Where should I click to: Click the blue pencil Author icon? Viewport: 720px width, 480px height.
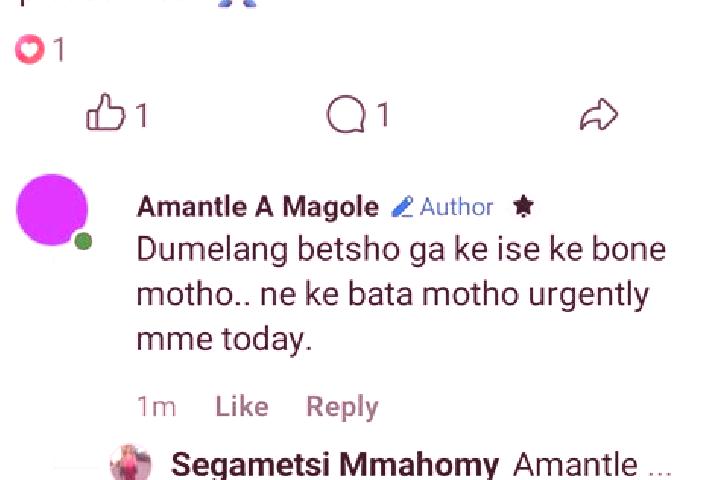[402, 207]
